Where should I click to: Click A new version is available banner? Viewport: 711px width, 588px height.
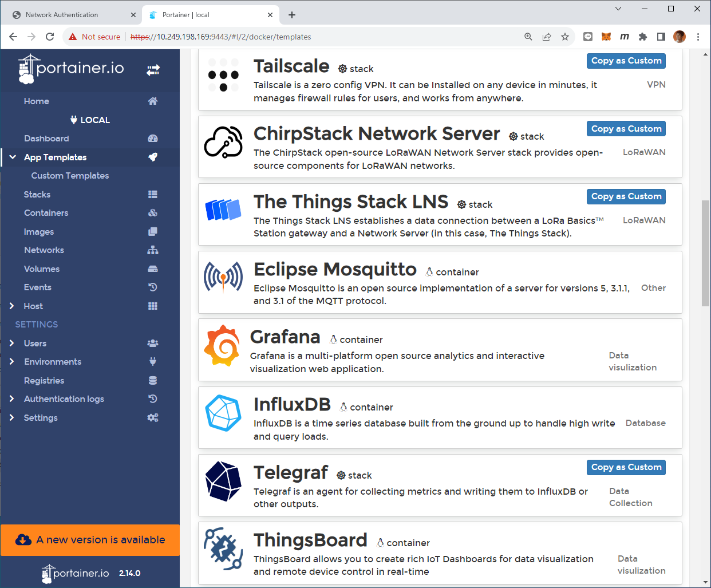pyautogui.click(x=90, y=540)
